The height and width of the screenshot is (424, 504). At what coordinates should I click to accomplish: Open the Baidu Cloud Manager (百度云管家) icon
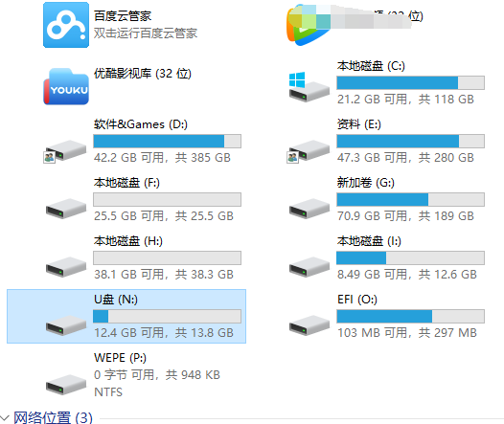[x=66, y=25]
